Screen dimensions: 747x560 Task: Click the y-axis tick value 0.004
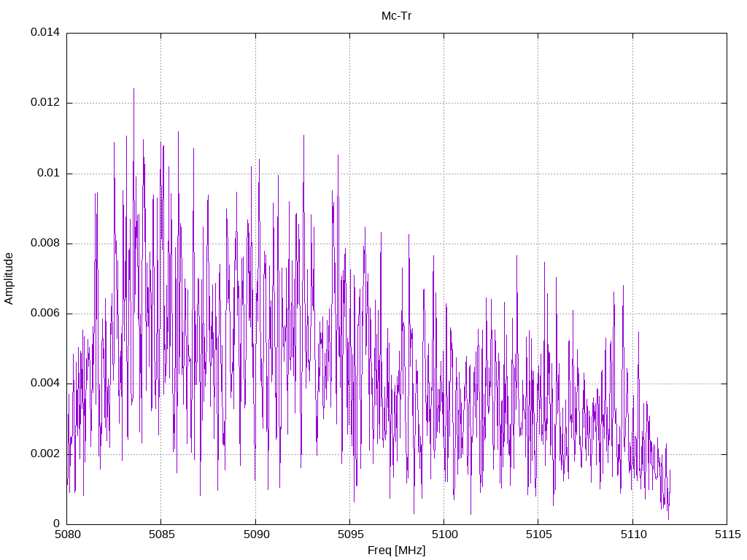pos(45,384)
